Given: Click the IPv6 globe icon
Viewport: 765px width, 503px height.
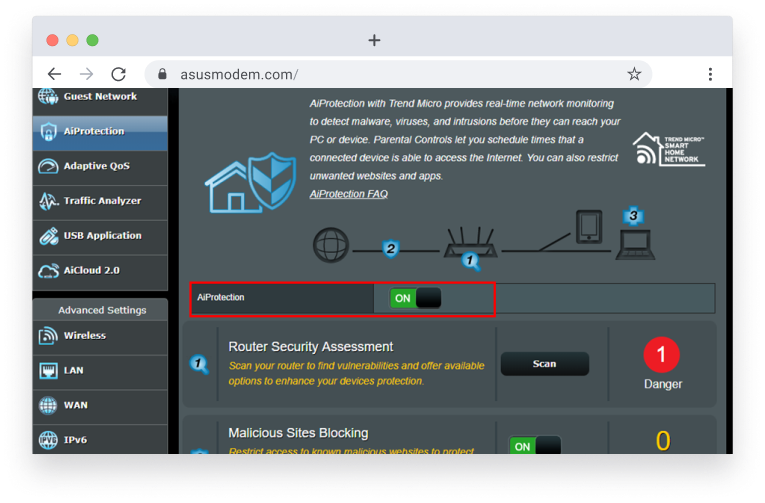Looking at the screenshot, I should click(x=48, y=440).
